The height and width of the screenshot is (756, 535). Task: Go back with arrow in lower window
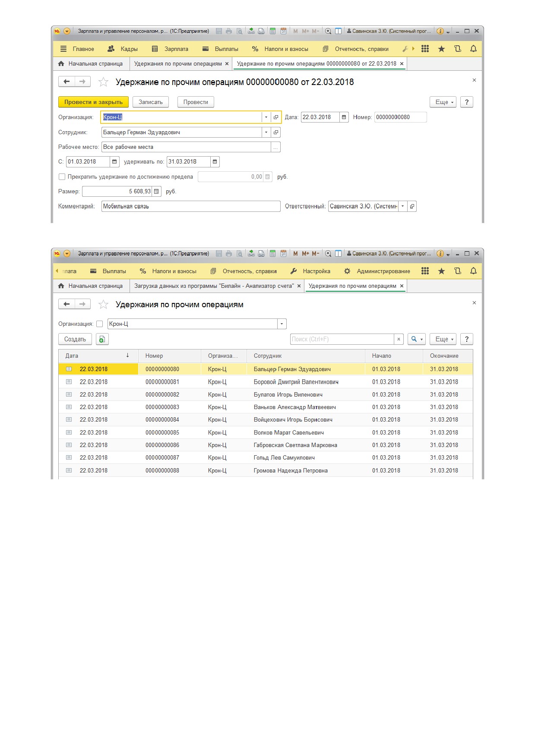pyautogui.click(x=66, y=304)
